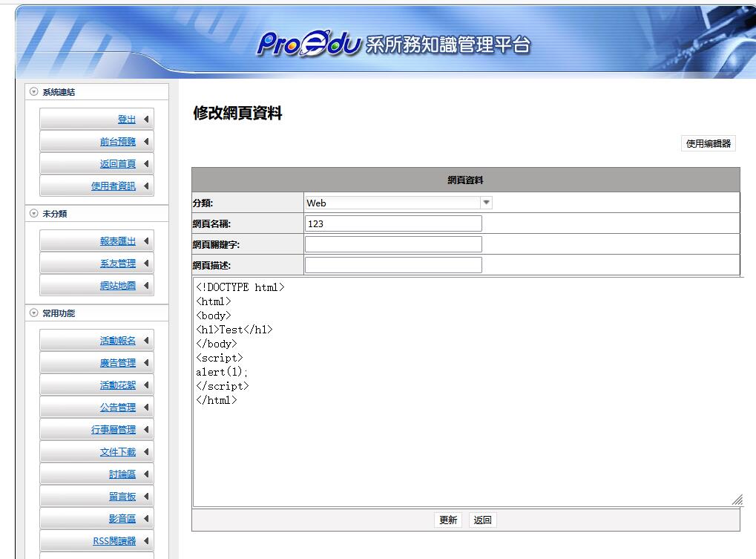
Task: Click the alert(1); line in textarea
Action: coord(222,372)
